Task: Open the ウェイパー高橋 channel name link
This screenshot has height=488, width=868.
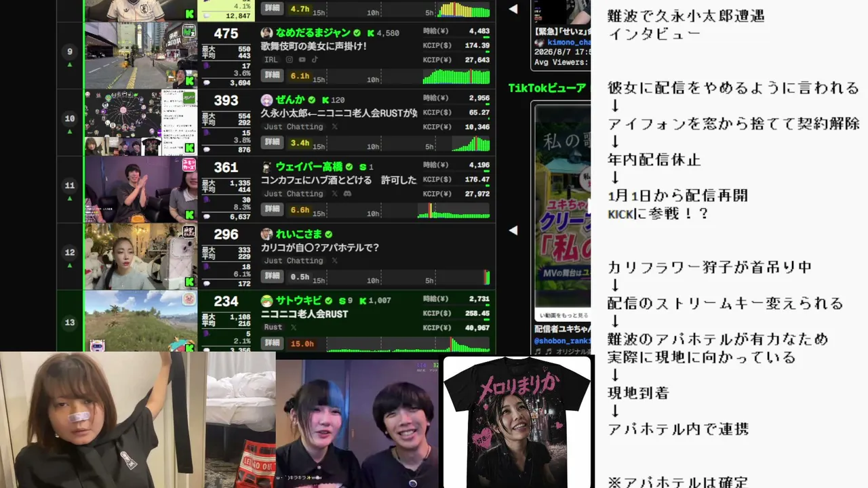Action: pyautogui.click(x=309, y=167)
